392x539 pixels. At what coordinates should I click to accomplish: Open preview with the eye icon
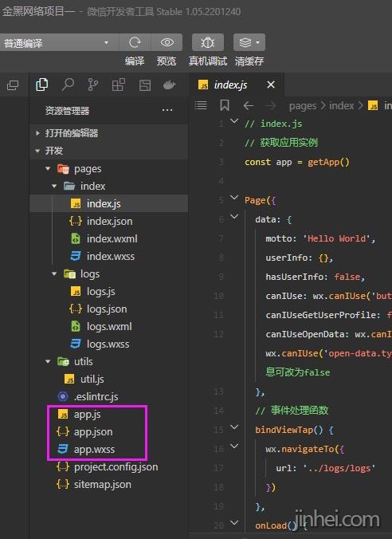coord(167,42)
